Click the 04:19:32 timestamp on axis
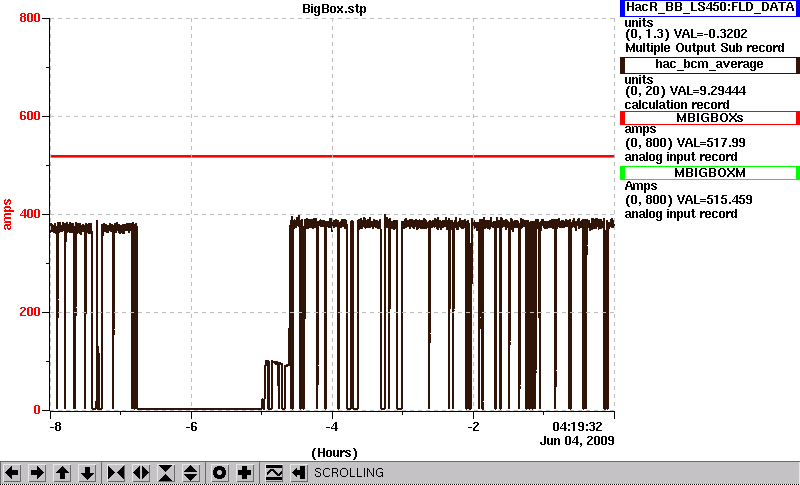800x485 pixels. click(x=578, y=426)
